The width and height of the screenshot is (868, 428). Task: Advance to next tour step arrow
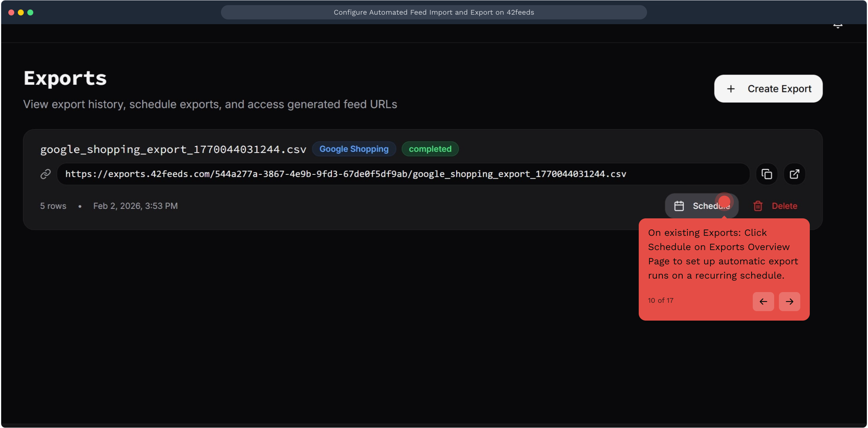(x=789, y=302)
